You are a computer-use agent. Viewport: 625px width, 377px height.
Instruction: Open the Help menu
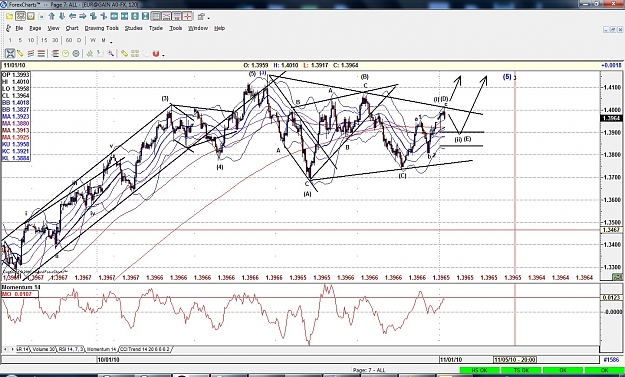click(220, 28)
